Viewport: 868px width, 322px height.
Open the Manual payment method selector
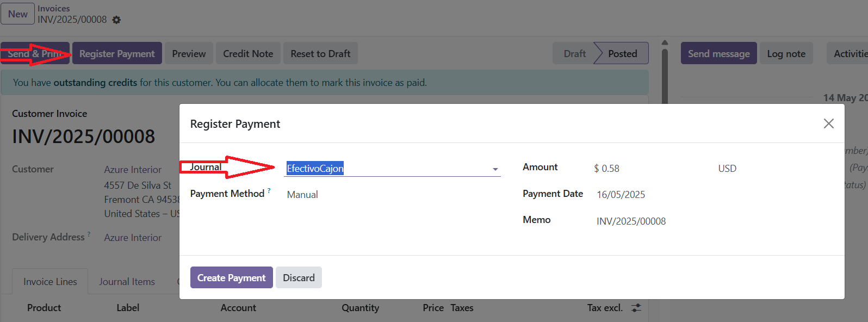[302, 195]
